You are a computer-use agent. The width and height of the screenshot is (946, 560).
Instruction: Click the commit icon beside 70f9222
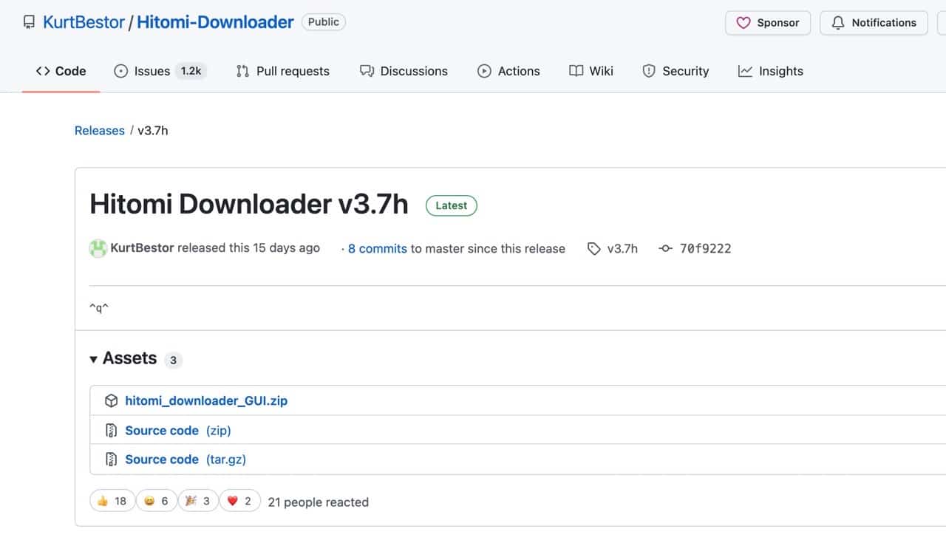pos(665,249)
